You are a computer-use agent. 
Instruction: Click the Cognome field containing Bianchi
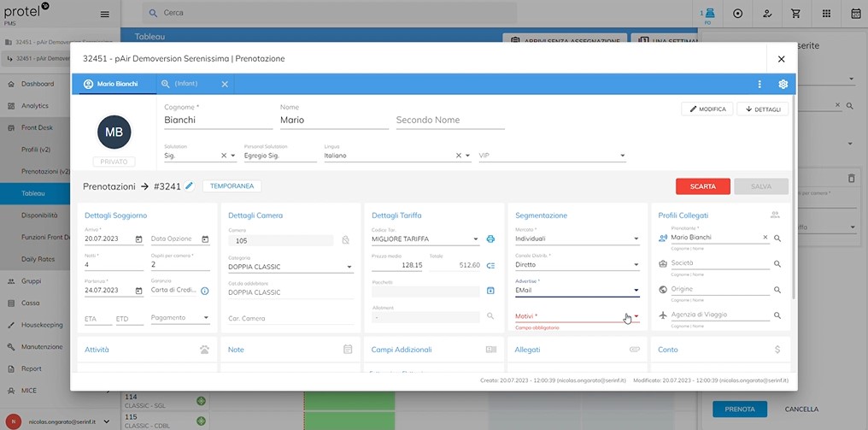tap(219, 121)
